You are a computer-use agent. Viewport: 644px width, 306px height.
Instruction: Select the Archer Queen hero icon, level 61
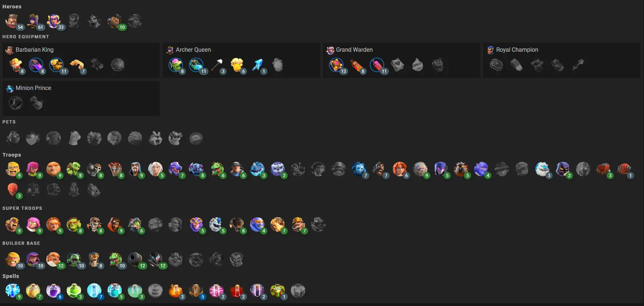pyautogui.click(x=33, y=21)
